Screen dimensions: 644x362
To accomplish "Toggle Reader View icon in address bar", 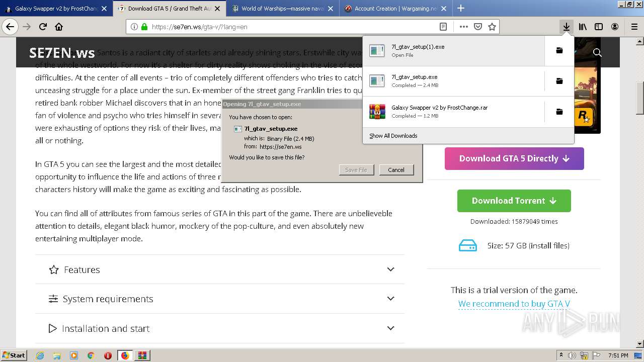I will click(x=443, y=27).
